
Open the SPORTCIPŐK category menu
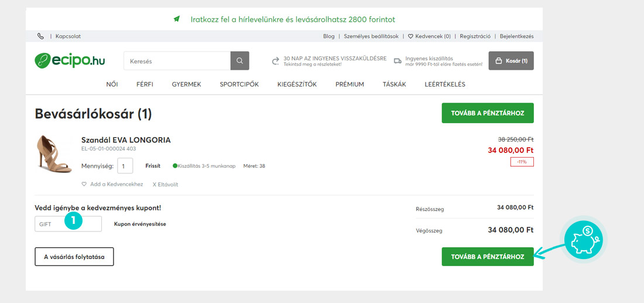tap(239, 84)
